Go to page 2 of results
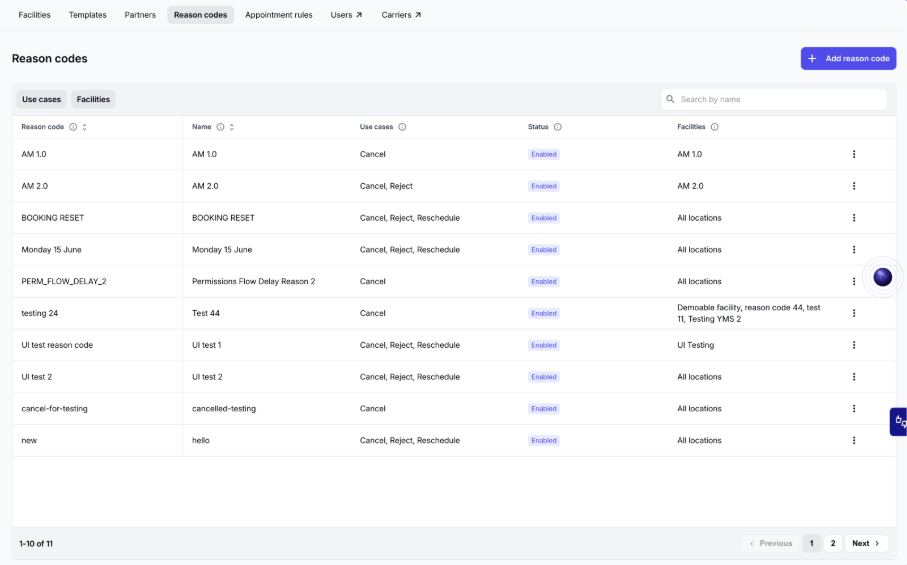The height and width of the screenshot is (565, 907). tap(833, 544)
